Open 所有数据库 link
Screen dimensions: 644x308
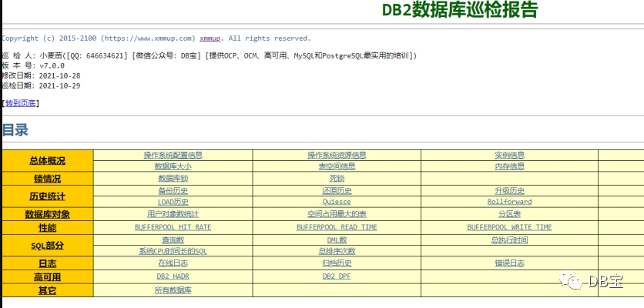click(x=173, y=290)
